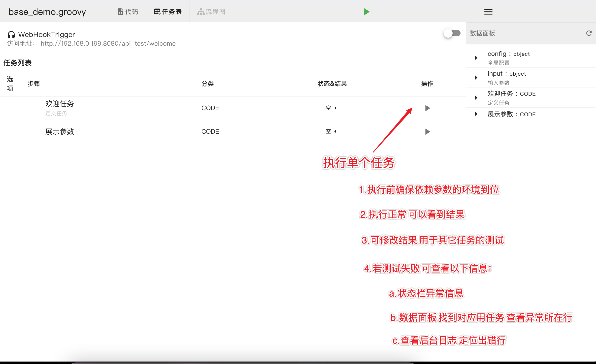Expand the config object node
This screenshot has height=364, width=596.
476,58
